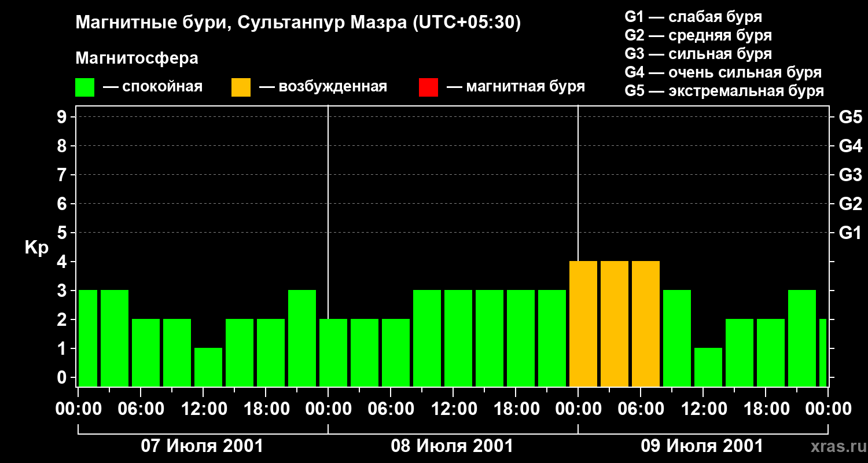This screenshot has height=463, width=868.
Task: Pick the red "магнитная буря" legend swatch
Action: click(428, 87)
